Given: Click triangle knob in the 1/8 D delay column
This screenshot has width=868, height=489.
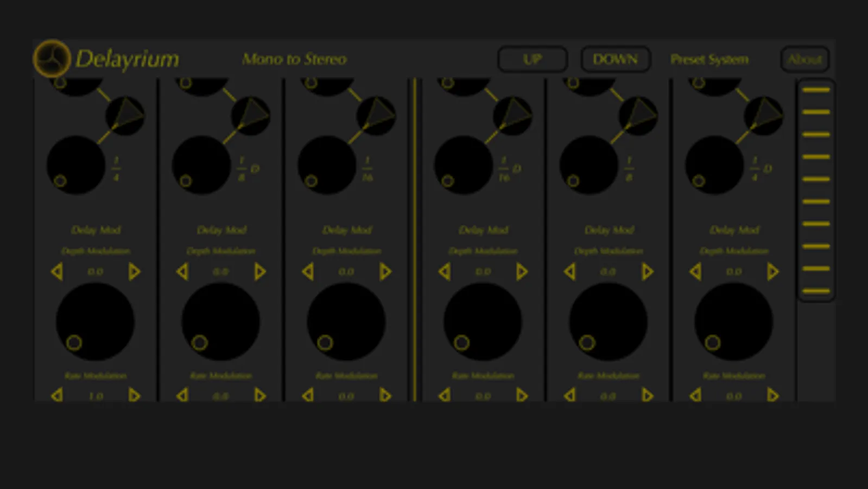Looking at the screenshot, I should point(250,116).
